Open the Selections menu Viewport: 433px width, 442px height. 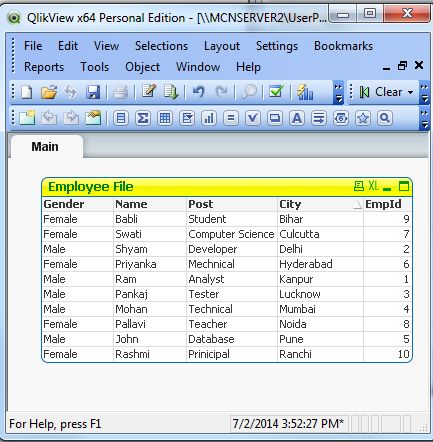tap(161, 46)
